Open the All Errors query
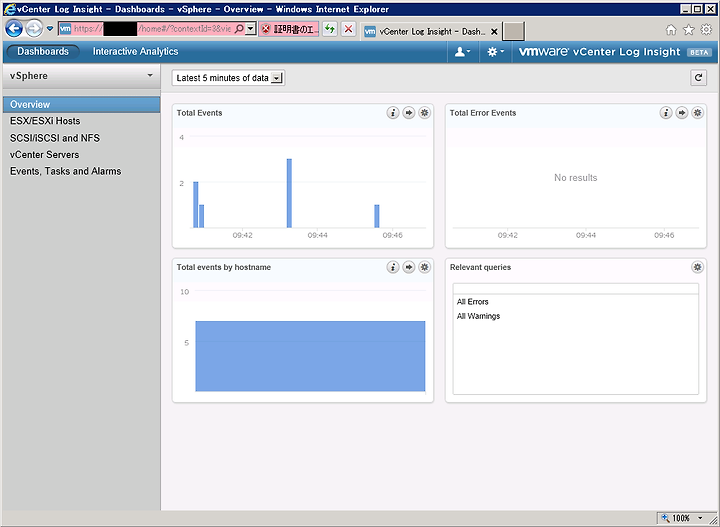This screenshot has width=720, height=527. pyautogui.click(x=472, y=302)
